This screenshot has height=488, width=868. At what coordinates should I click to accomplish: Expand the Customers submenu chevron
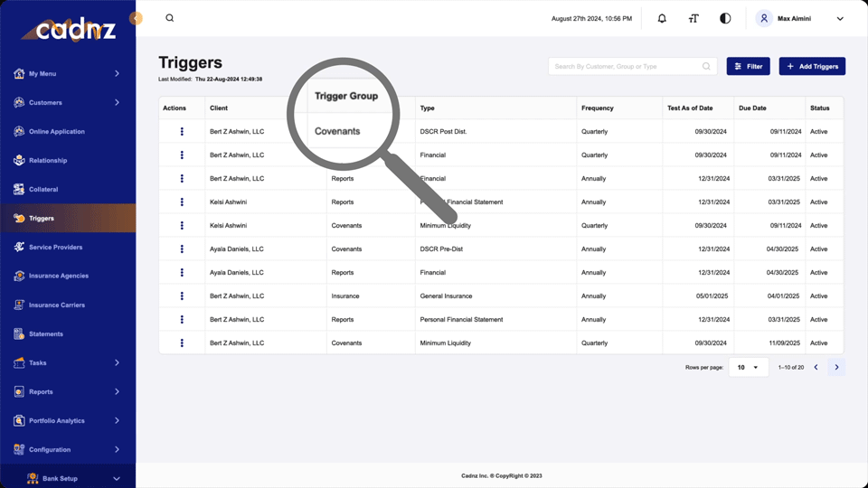tap(117, 103)
